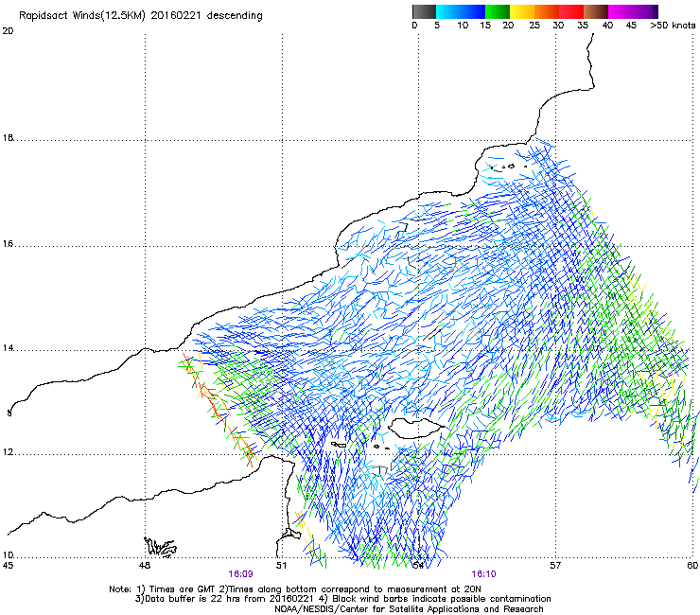Click the '>50 knots' legend label
The image size is (700, 615).
point(673,26)
